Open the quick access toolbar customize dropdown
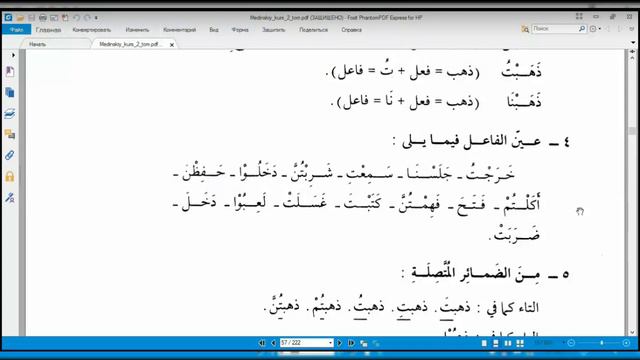Viewport: 640px width, 360px height. [x=96, y=18]
